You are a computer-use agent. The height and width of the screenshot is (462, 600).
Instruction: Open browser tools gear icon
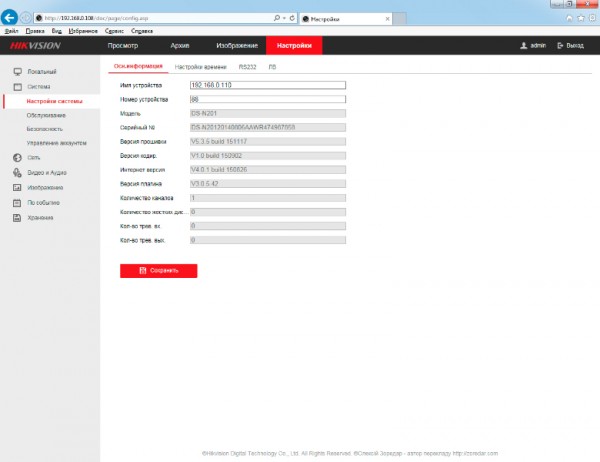tap(592, 18)
